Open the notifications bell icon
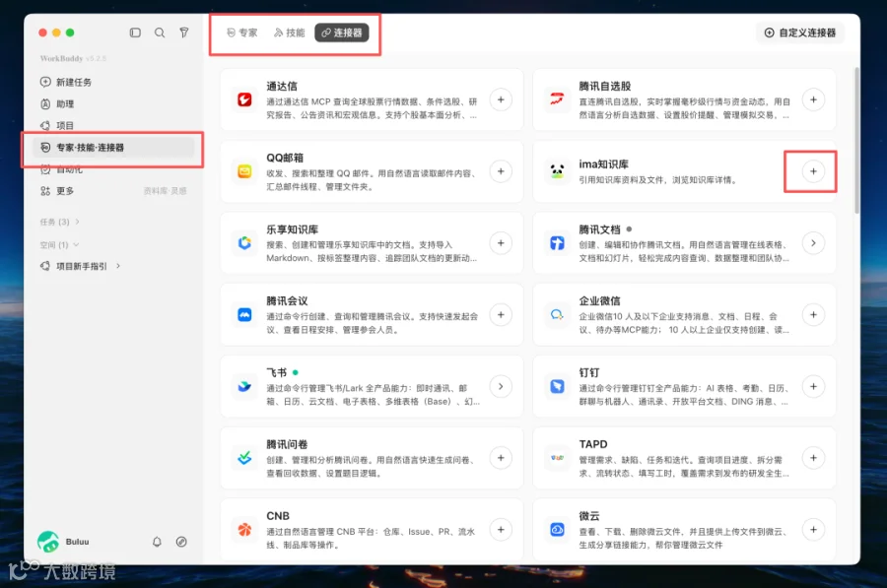The width and height of the screenshot is (887, 588). (x=158, y=542)
